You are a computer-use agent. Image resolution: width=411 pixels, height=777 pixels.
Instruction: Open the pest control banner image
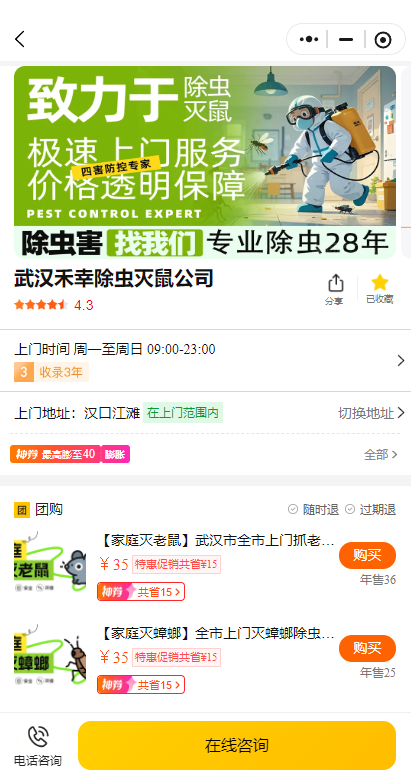pyautogui.click(x=205, y=162)
